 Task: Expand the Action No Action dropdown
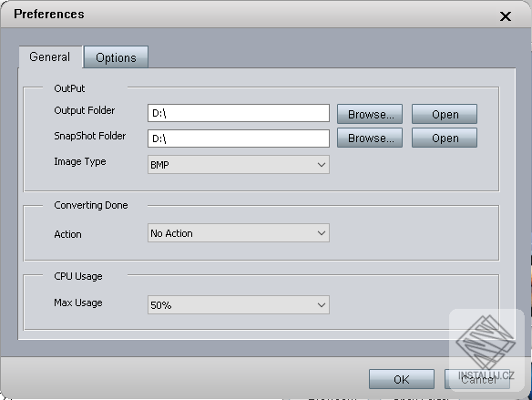(239, 233)
